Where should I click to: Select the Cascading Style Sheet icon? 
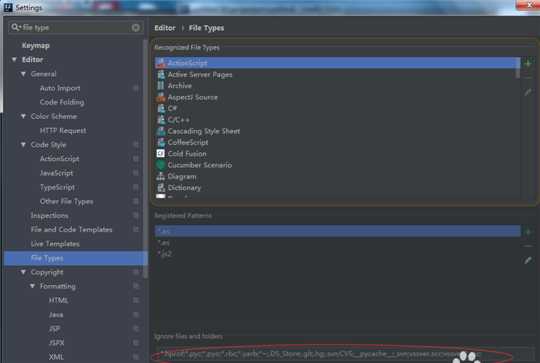pos(161,131)
